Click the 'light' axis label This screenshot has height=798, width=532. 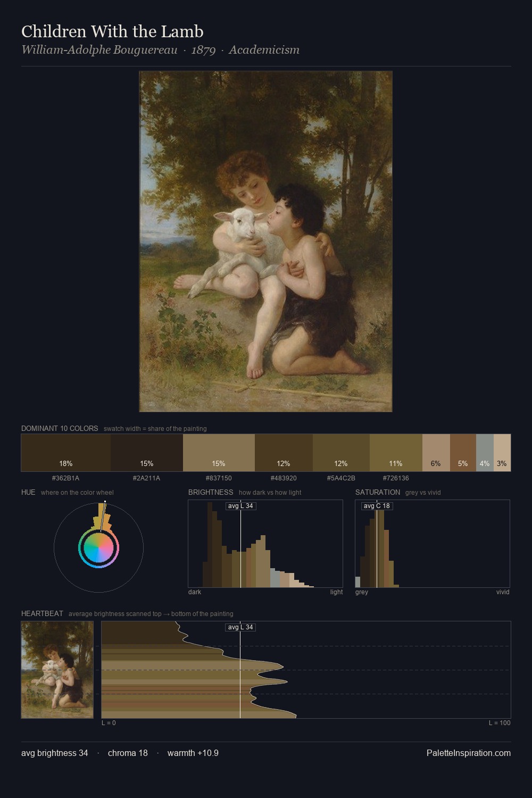(x=336, y=592)
